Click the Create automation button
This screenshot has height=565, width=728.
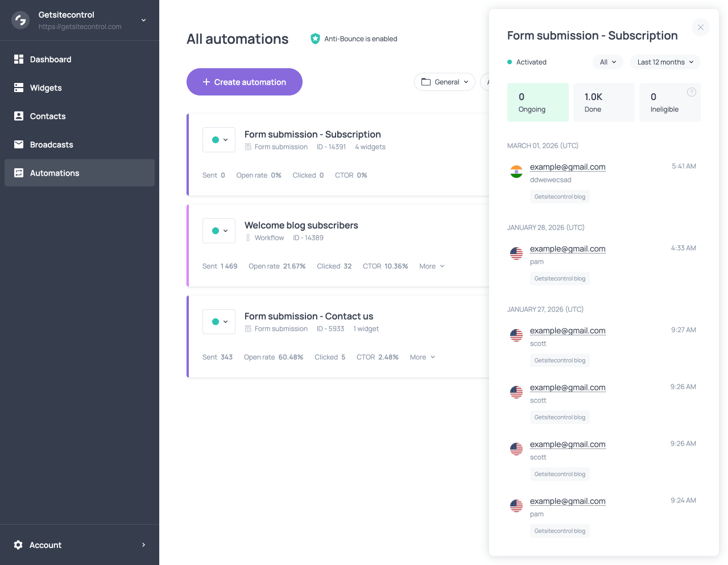point(245,82)
